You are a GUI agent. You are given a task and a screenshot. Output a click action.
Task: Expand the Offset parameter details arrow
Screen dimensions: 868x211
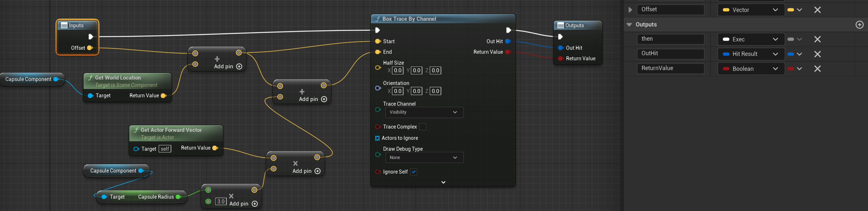pyautogui.click(x=630, y=10)
